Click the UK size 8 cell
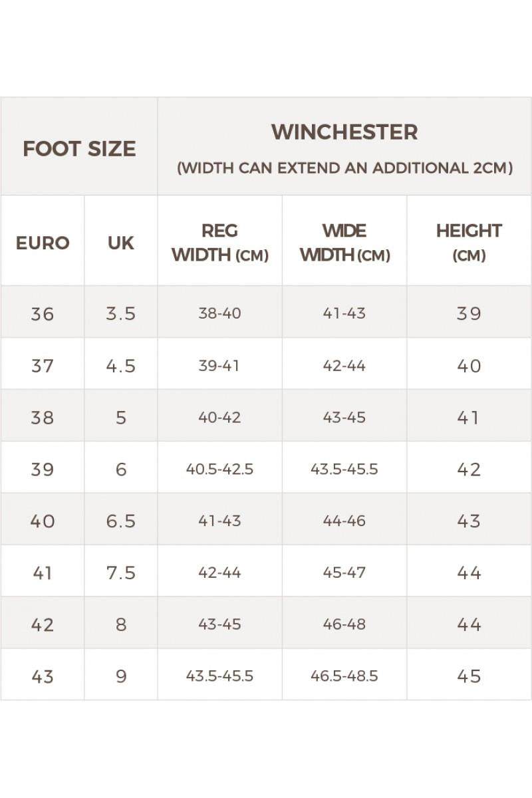The width and height of the screenshot is (532, 798). (121, 624)
